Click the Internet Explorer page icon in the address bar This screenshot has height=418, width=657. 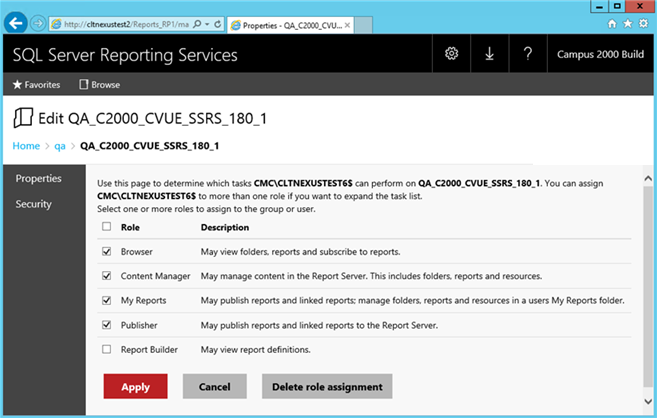(56, 24)
